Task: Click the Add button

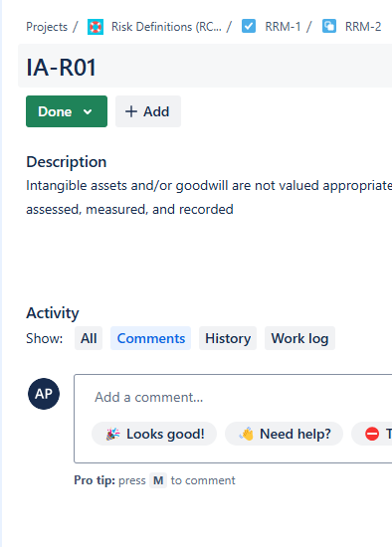Action: pyautogui.click(x=148, y=111)
